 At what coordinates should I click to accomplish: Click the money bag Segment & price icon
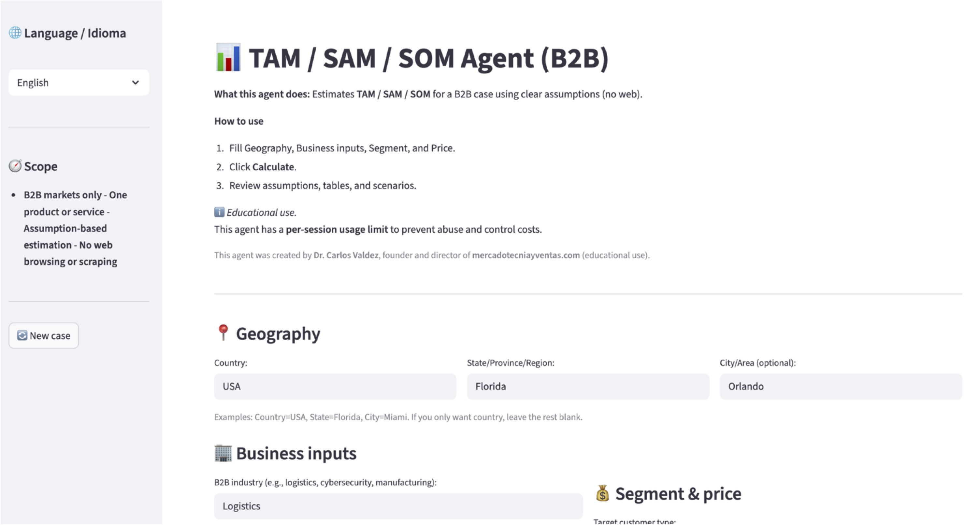(x=602, y=493)
